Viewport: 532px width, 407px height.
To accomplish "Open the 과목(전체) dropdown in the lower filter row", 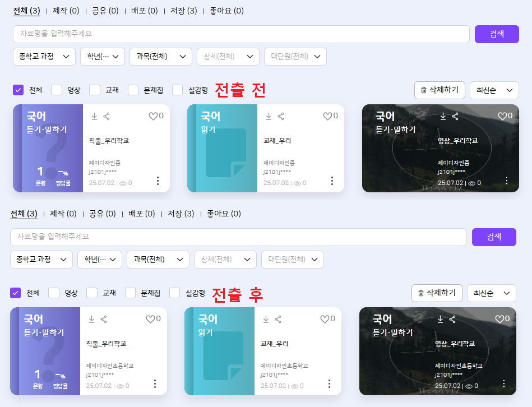I will [158, 259].
